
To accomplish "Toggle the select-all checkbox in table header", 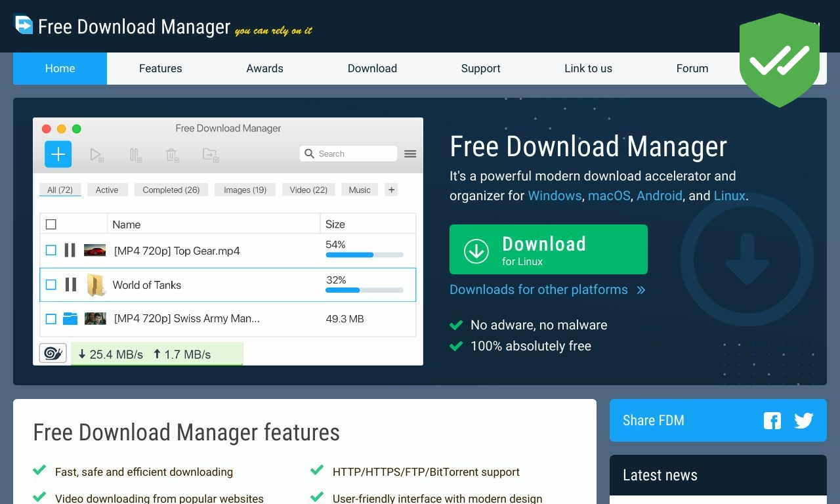I will pyautogui.click(x=51, y=224).
